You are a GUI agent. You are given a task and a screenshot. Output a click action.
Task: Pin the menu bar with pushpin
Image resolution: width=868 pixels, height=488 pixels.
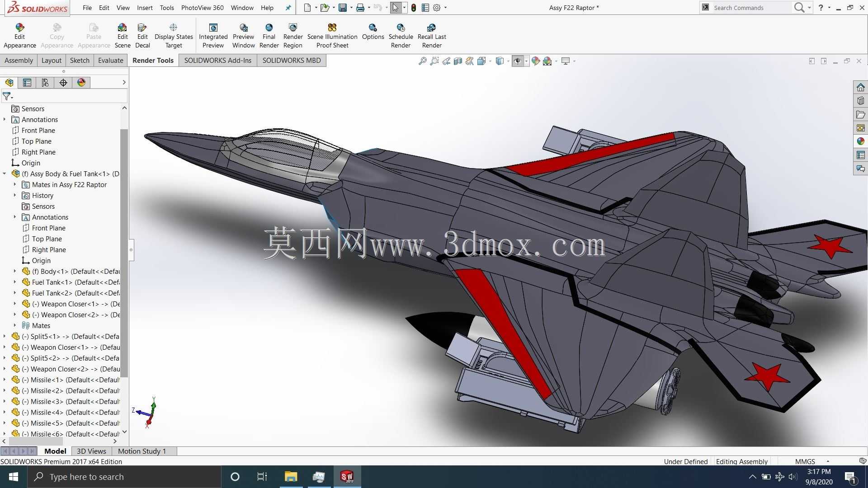(x=288, y=8)
